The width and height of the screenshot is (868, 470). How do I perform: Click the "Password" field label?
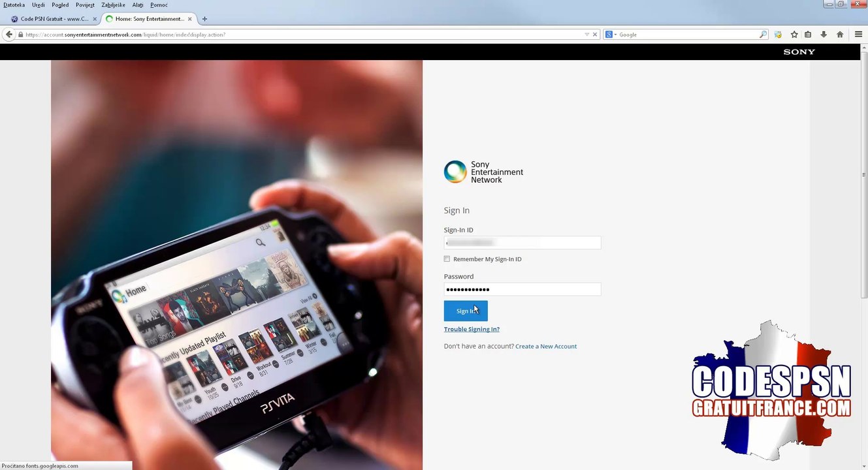point(458,276)
